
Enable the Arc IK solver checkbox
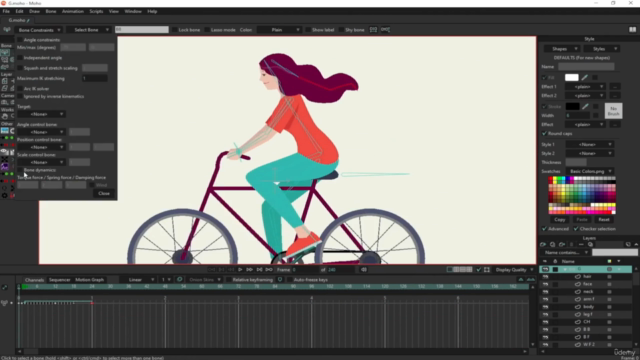pos(20,89)
